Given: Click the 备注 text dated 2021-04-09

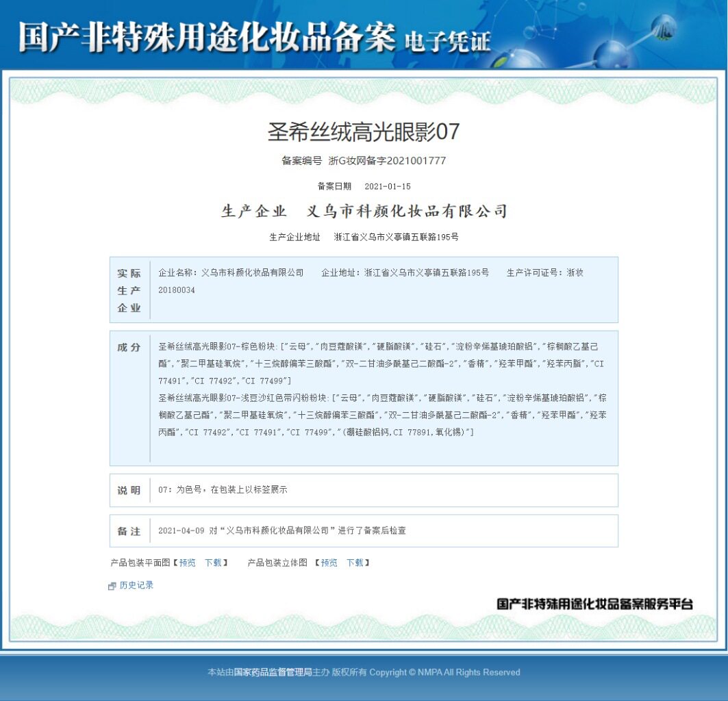Looking at the screenshot, I should (282, 530).
